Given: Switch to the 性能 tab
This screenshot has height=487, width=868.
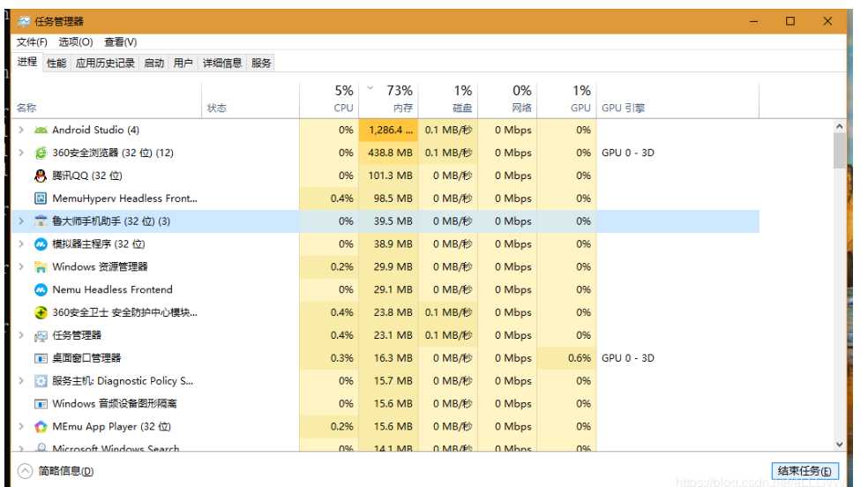Looking at the screenshot, I should tap(56, 64).
